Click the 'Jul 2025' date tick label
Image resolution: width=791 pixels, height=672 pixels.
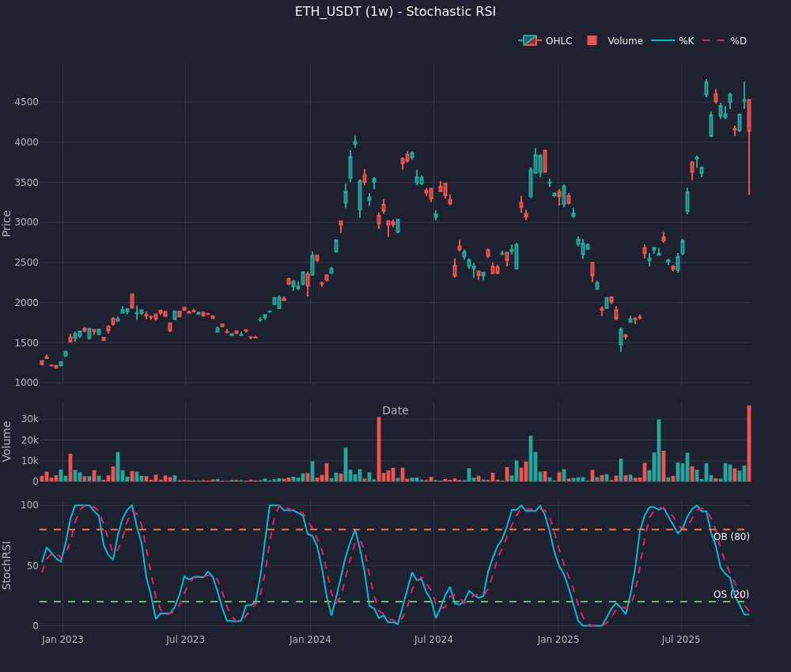(680, 640)
